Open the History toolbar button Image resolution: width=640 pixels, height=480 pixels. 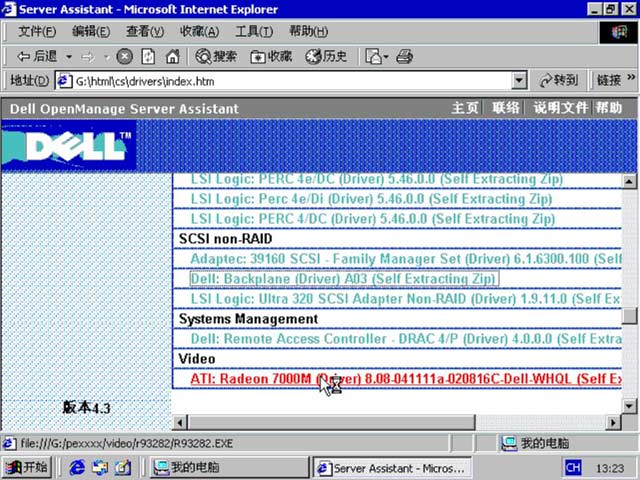(x=326, y=56)
